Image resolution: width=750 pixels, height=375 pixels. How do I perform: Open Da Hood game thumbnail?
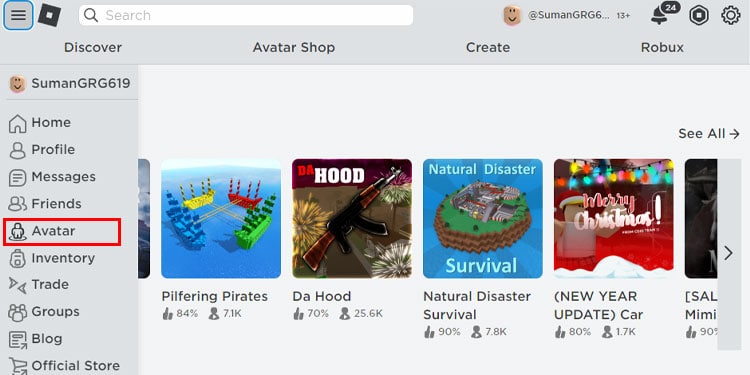pos(352,219)
